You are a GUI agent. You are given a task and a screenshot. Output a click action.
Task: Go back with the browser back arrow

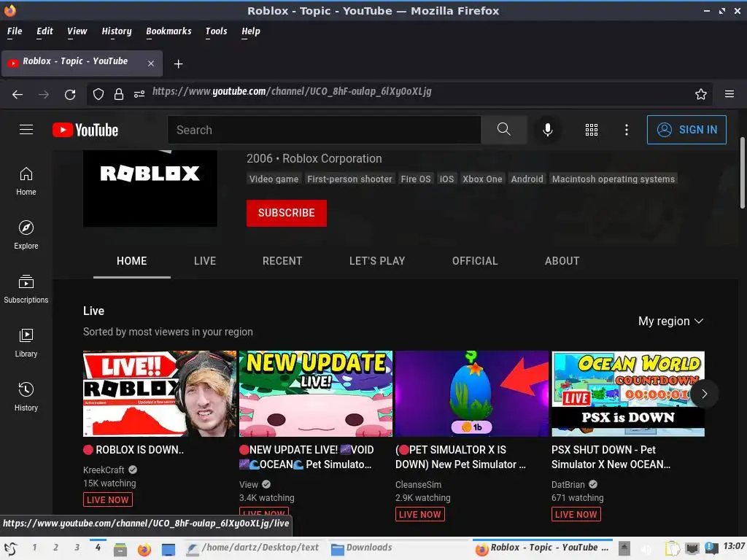tap(18, 94)
